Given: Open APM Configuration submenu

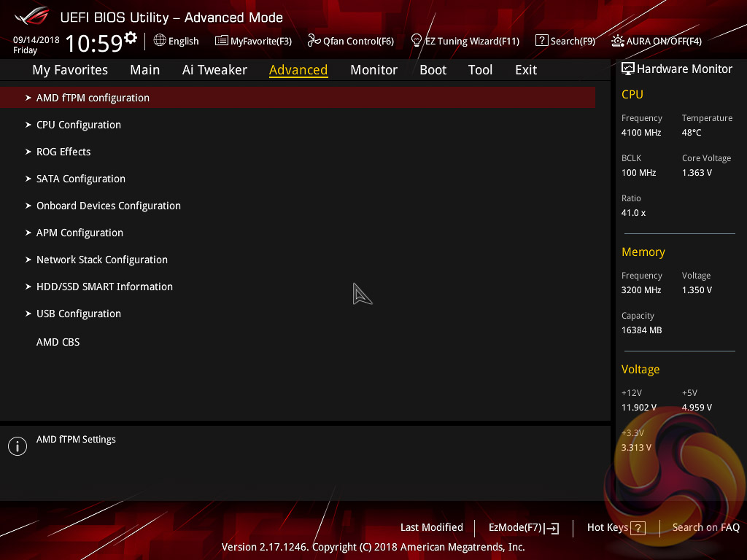Looking at the screenshot, I should pyautogui.click(x=80, y=233).
